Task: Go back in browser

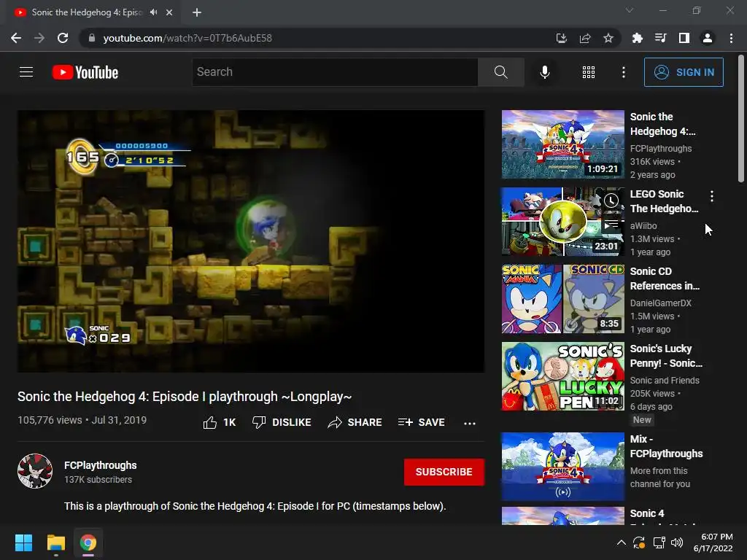Action: pos(16,38)
